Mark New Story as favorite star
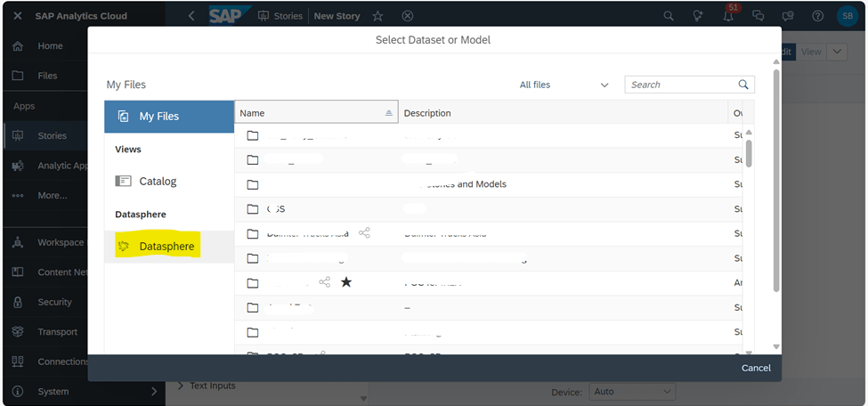The height and width of the screenshot is (406, 868). coord(377,16)
